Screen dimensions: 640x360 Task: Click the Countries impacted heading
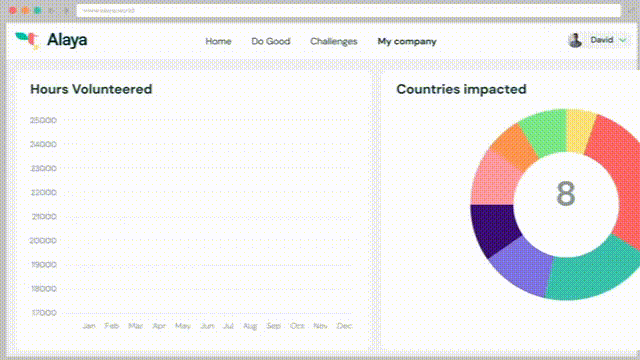(x=461, y=89)
